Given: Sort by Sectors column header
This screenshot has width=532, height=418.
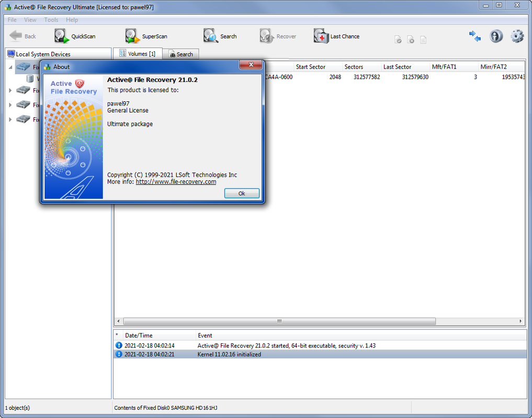Looking at the screenshot, I should point(361,67).
